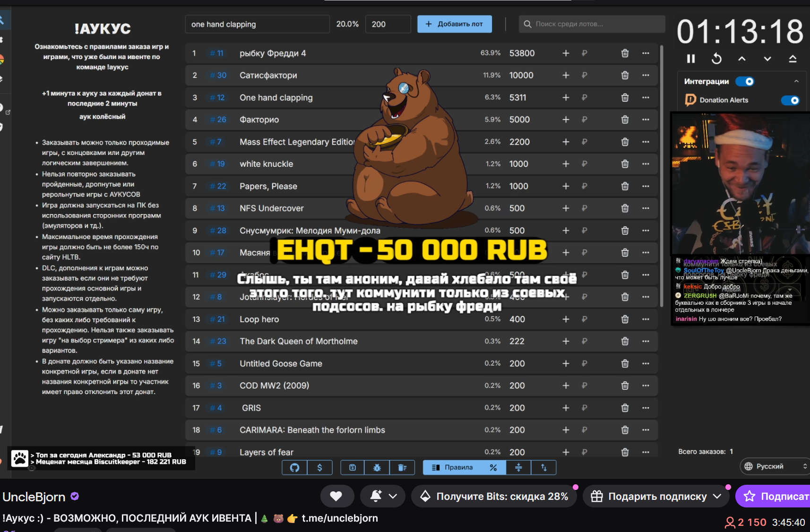Screen dimensions: 810x532
Task: Add amount to Loop hero lot
Action: 566,319
